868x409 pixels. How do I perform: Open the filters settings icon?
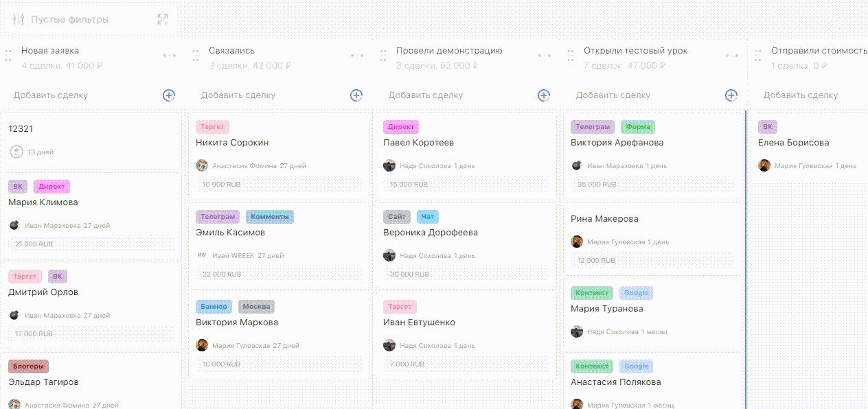(x=19, y=19)
